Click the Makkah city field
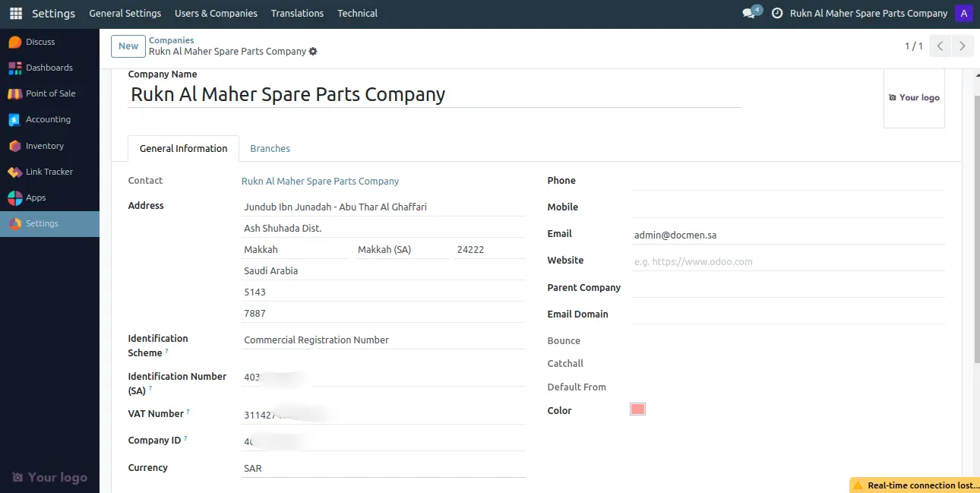Screen dimensions: 980x493 pyautogui.click(x=295, y=249)
